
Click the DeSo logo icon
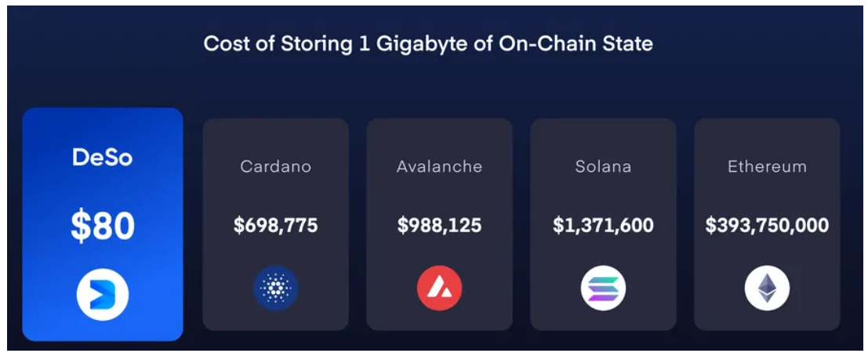(103, 294)
